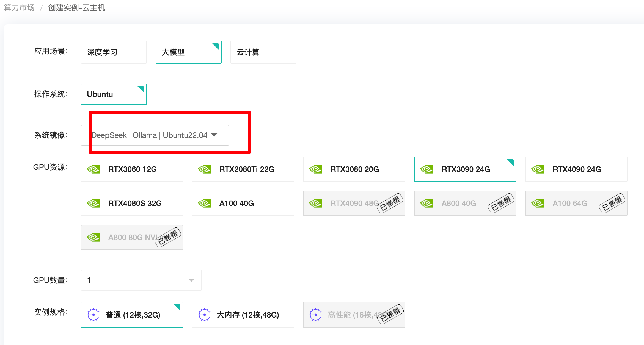Viewport: 644px width, 345px height.
Task: Click 创建实例-云主机 breadcrumb text
Action: pyautogui.click(x=76, y=8)
